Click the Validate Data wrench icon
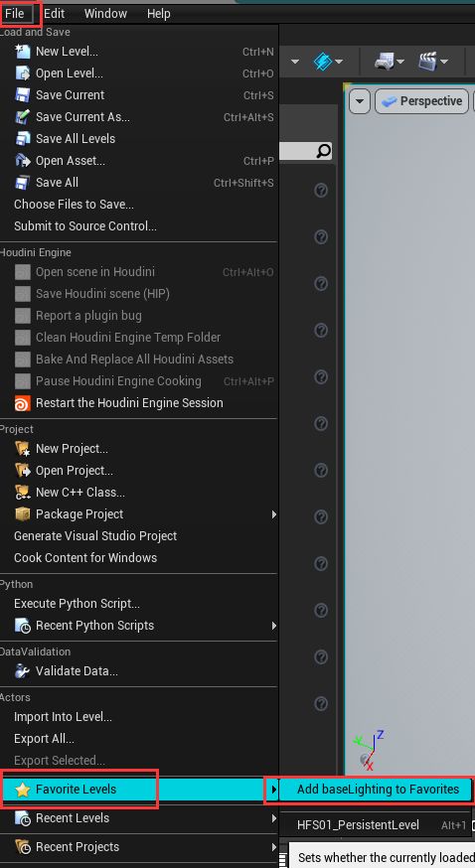 22,671
